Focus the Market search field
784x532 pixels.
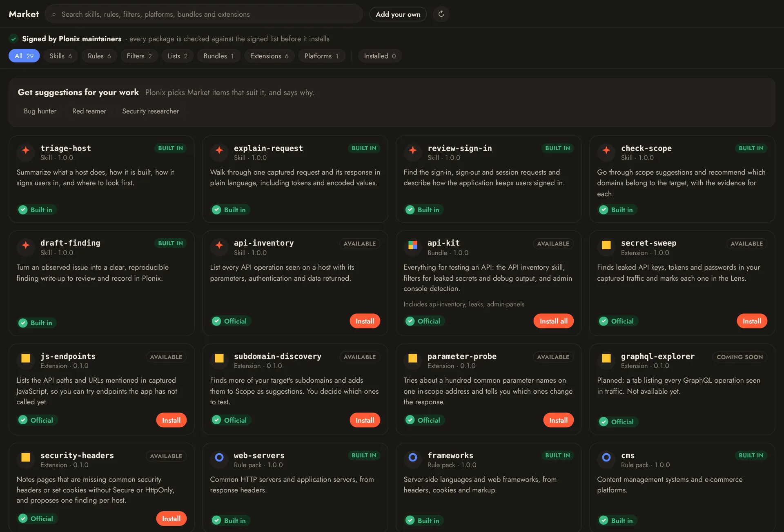204,14
